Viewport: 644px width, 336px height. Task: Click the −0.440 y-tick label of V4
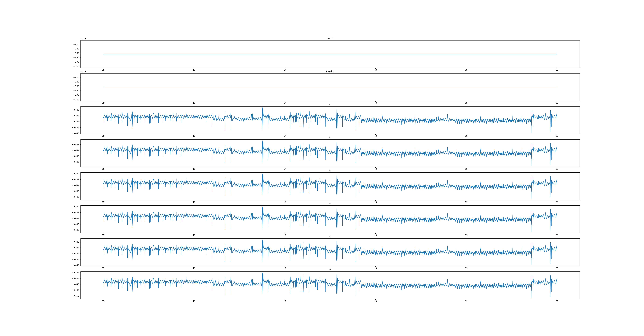(x=75, y=207)
